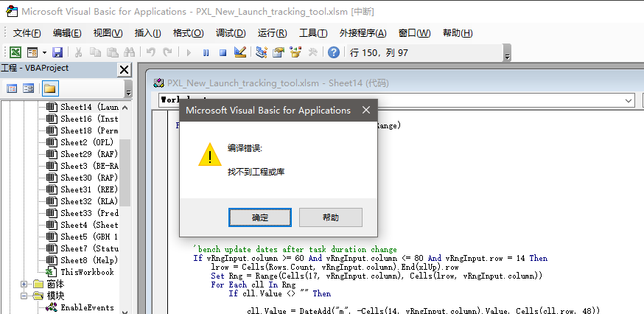Open the 文件(F) menu

tap(27, 33)
